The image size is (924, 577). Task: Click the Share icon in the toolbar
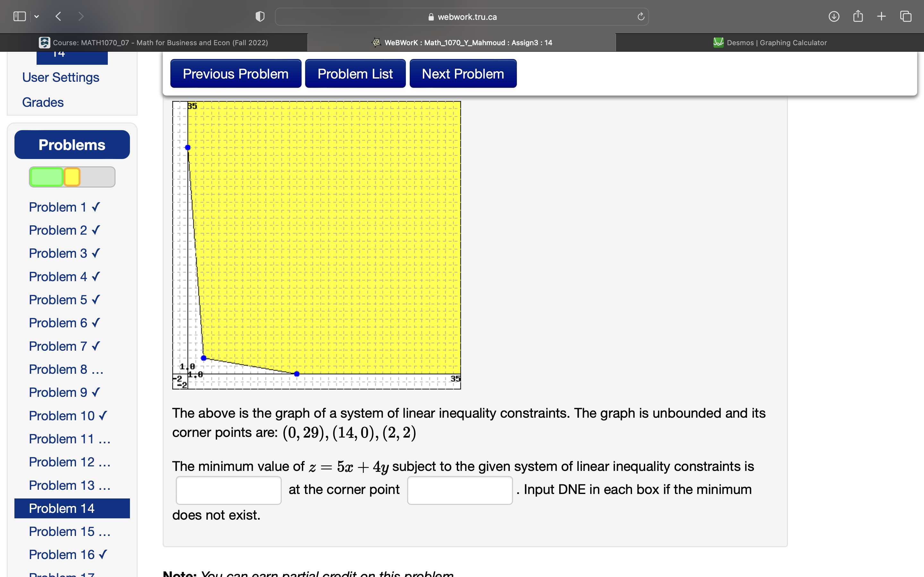[x=858, y=16]
